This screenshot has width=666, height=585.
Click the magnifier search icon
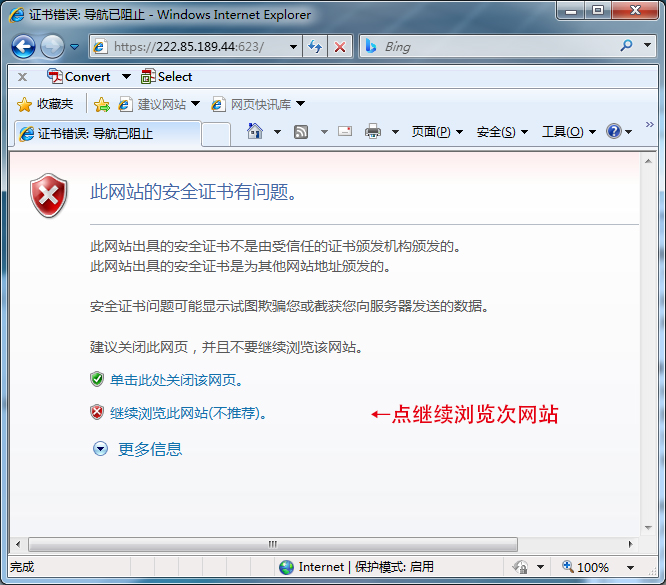tap(626, 45)
